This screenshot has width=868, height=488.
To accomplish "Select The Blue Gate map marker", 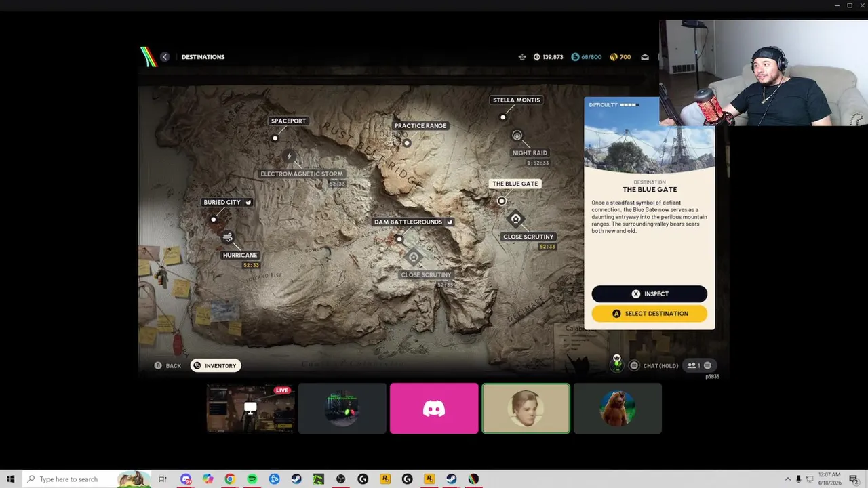I will tap(502, 201).
